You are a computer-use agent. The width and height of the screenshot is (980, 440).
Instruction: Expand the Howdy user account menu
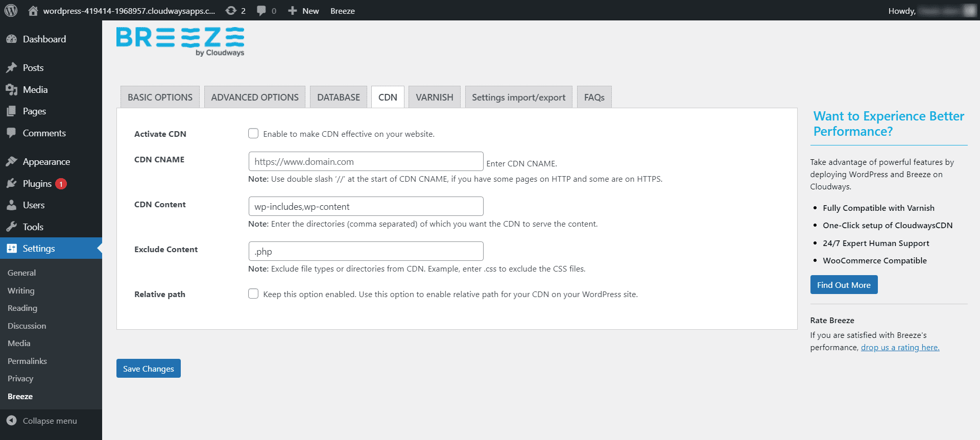click(x=930, y=11)
